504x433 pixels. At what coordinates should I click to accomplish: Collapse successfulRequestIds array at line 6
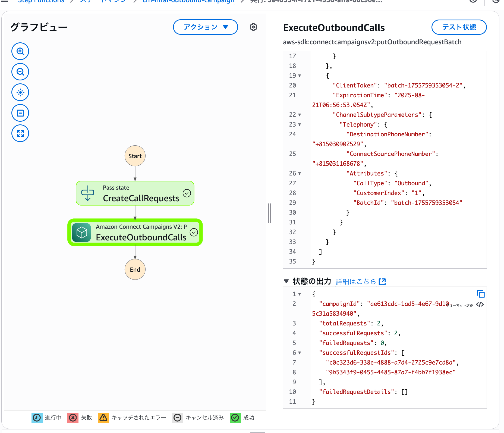[300, 353]
